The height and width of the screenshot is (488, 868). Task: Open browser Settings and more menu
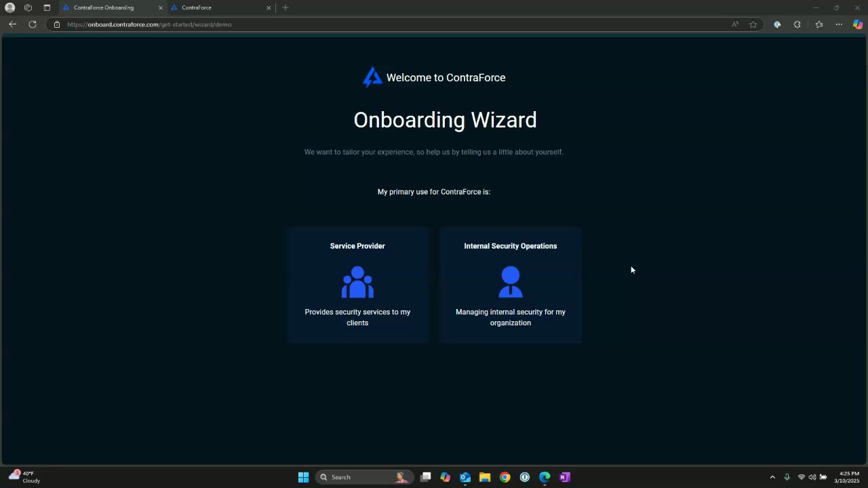pyautogui.click(x=839, y=24)
